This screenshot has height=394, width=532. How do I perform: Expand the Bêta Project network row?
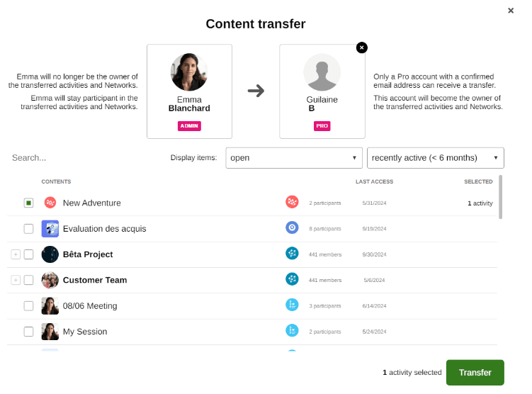pos(16,254)
